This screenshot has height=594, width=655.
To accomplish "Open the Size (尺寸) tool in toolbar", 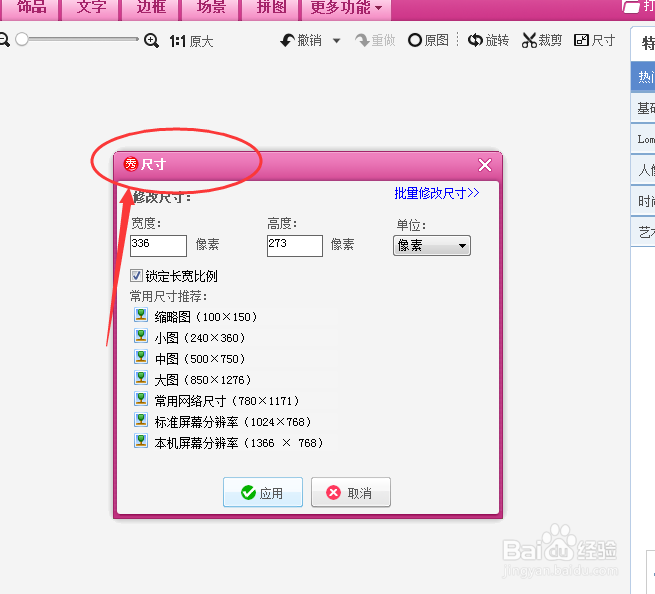I will pyautogui.click(x=594, y=41).
